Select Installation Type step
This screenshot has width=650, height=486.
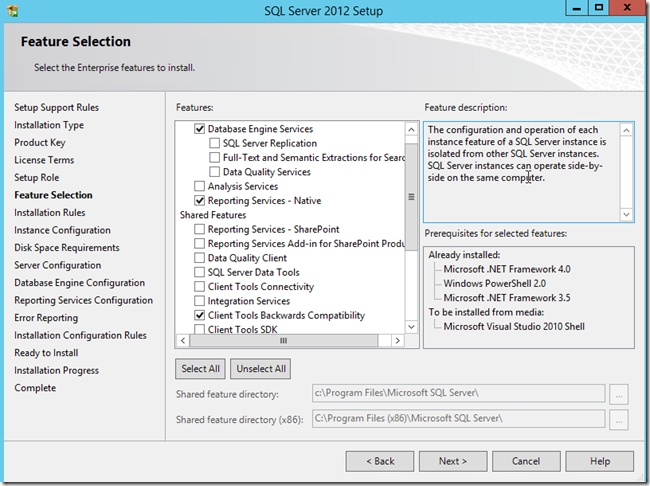(x=49, y=125)
